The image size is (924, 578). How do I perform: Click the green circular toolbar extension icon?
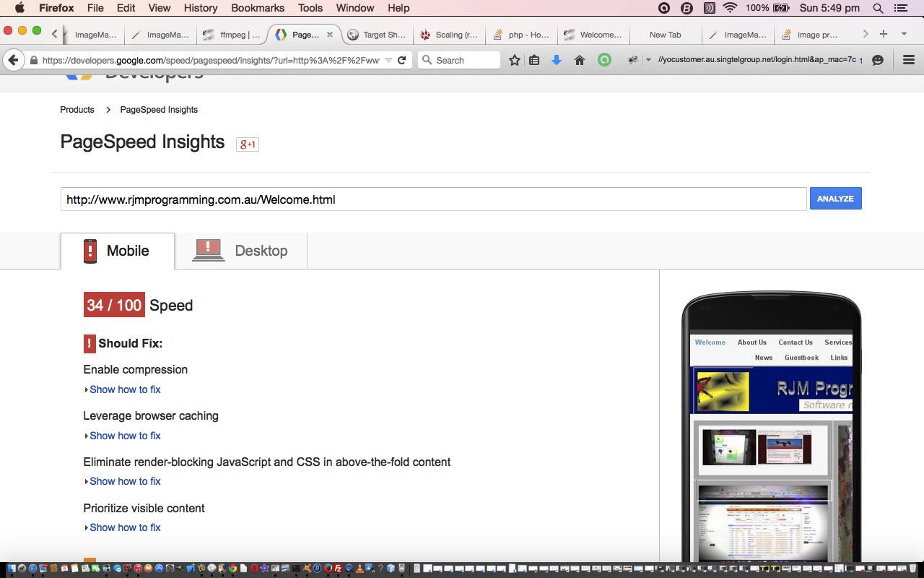point(605,60)
